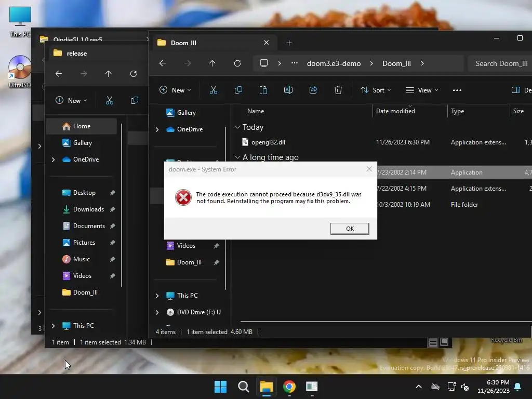Select Home in the release window sidebar
532x399 pixels.
point(82,126)
